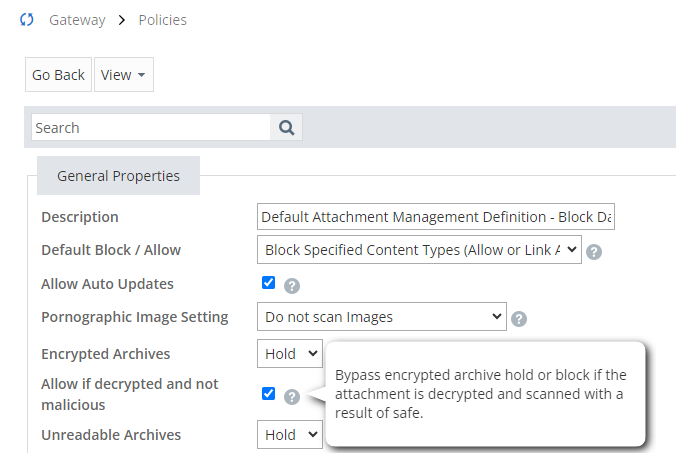Uncheck Allow if decrypted and not malicious

[268, 394]
